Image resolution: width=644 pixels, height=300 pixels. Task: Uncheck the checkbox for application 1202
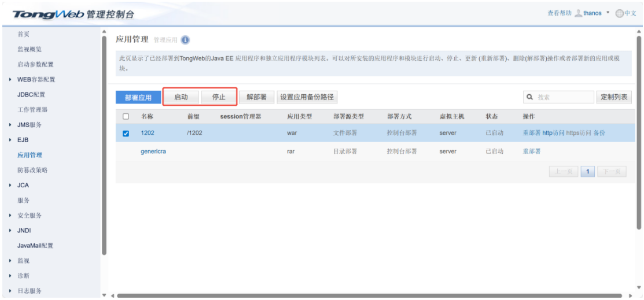126,133
